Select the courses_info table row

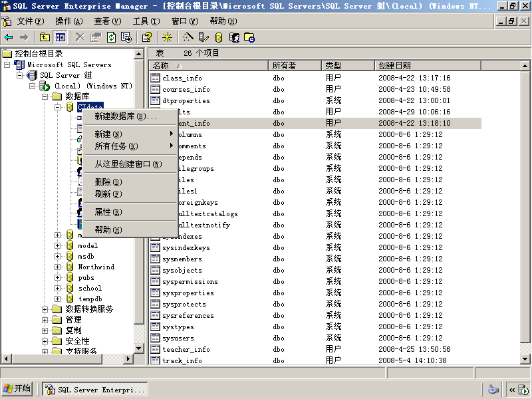315,89
